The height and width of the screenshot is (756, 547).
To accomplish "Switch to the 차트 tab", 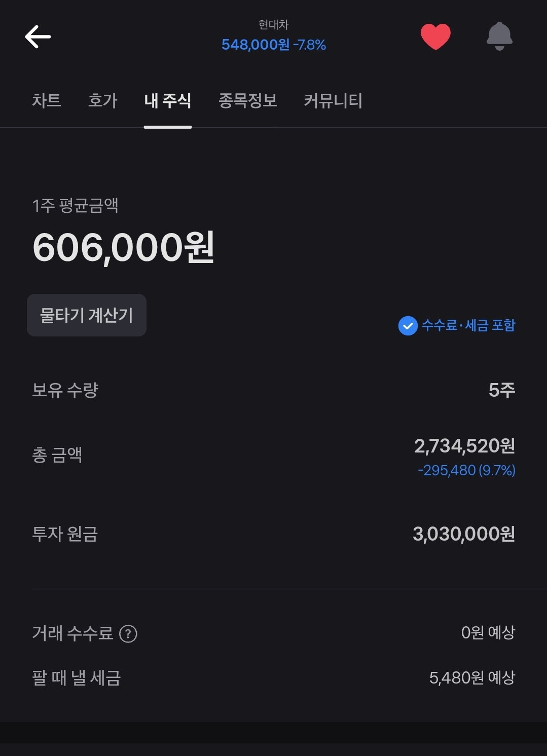I will (x=47, y=100).
